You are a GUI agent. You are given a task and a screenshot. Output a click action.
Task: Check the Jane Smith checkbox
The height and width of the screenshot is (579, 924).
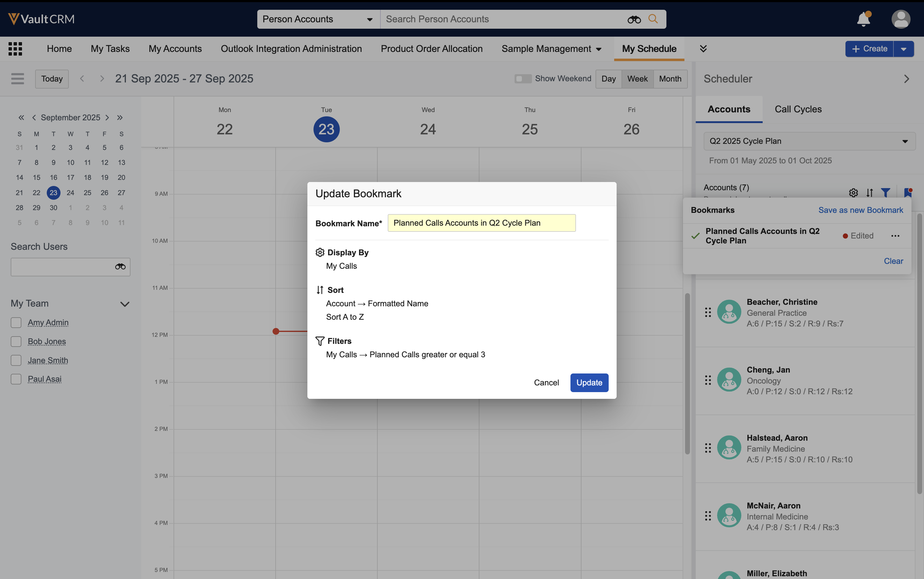coord(16,360)
